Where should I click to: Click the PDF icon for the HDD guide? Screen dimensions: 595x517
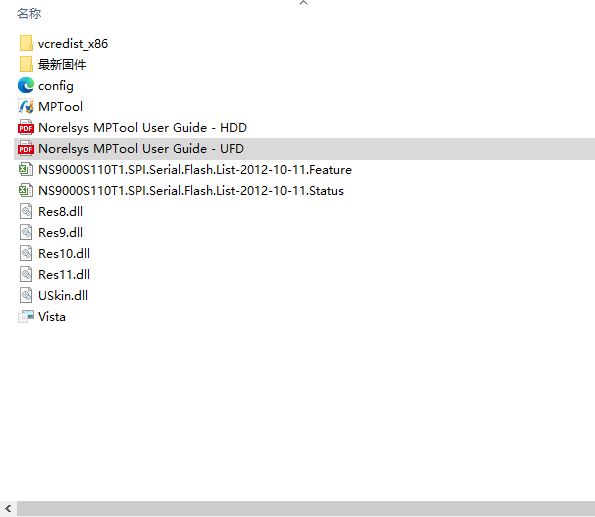click(26, 128)
